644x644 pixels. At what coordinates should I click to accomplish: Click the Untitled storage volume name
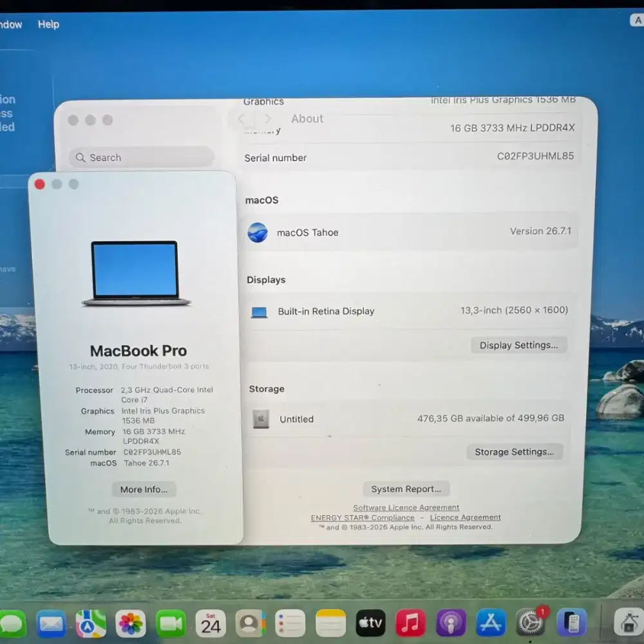296,419
